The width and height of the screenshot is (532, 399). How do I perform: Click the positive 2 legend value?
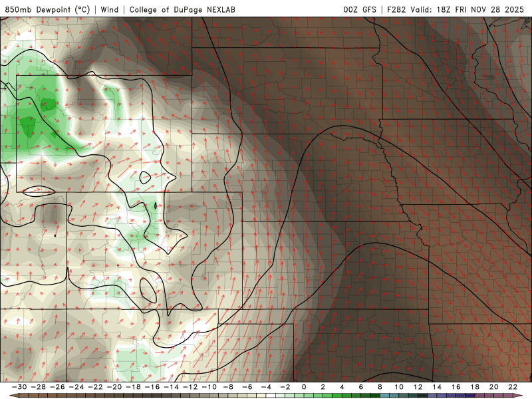[323, 387]
